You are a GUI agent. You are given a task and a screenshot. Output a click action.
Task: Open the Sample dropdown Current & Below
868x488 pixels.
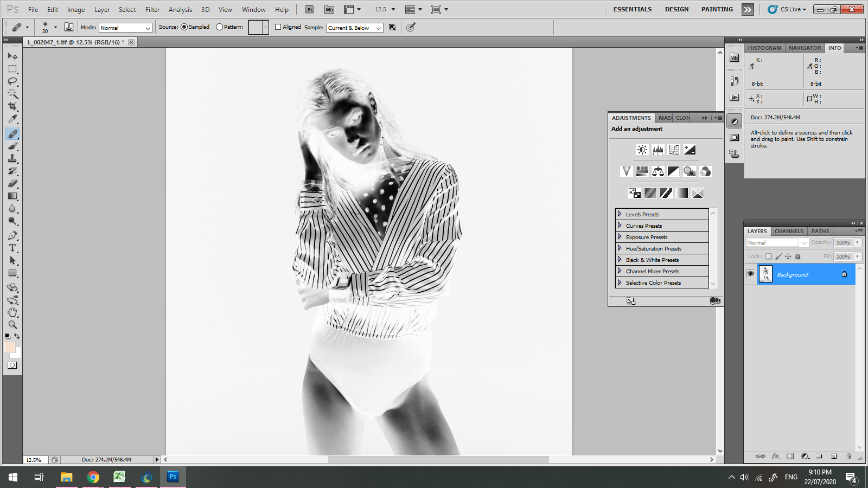coord(355,28)
